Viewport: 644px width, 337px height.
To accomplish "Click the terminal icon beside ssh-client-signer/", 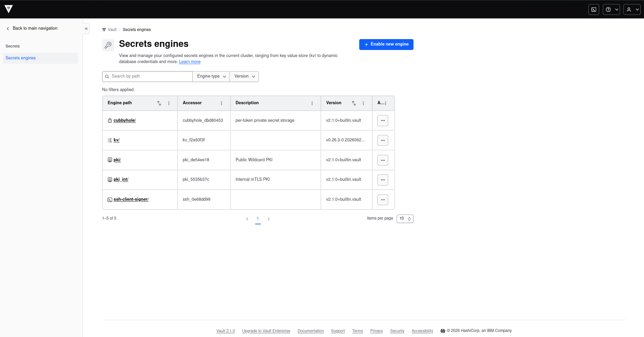I will tap(110, 200).
